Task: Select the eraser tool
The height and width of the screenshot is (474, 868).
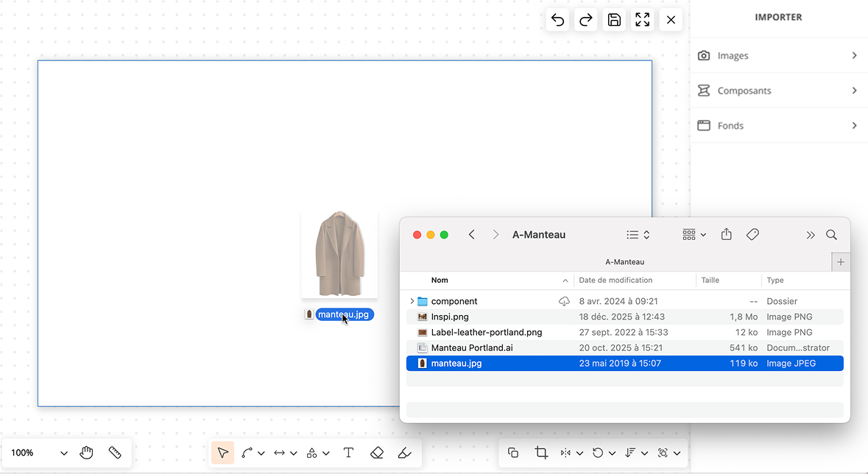Action: tap(377, 453)
